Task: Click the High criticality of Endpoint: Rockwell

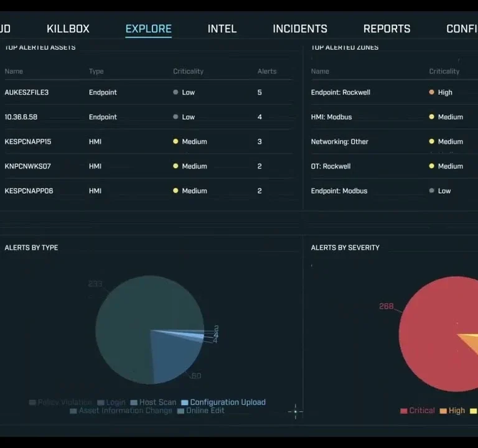Action: point(441,92)
